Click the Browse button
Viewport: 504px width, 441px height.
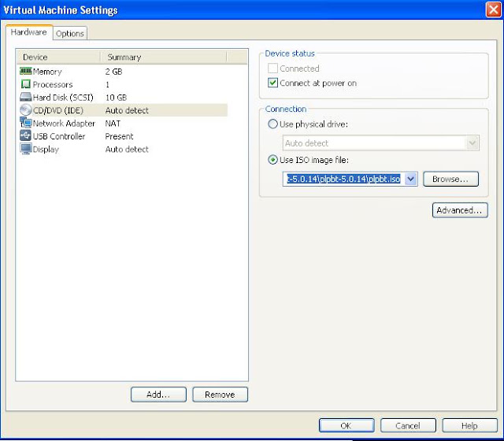pyautogui.click(x=450, y=179)
